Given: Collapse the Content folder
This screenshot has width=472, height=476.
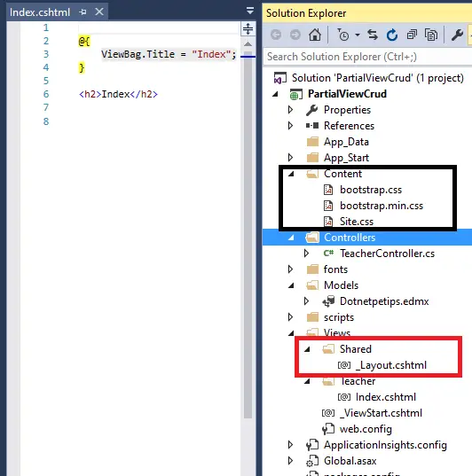Looking at the screenshot, I should (x=291, y=174).
